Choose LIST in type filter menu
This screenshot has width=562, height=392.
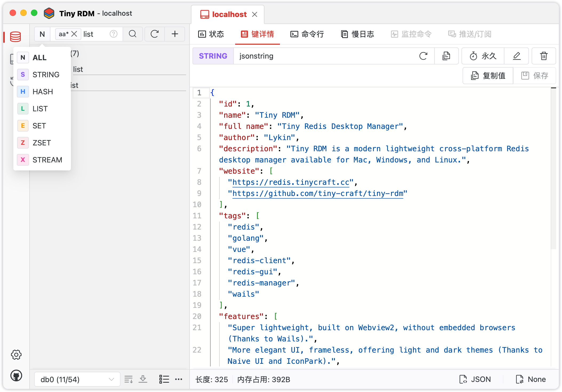42,109
